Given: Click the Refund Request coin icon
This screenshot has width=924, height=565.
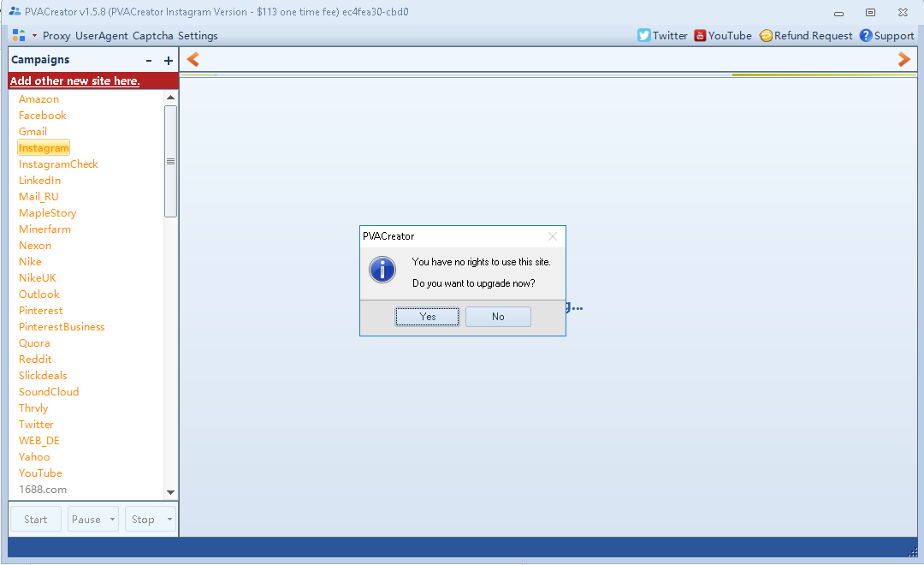Looking at the screenshot, I should point(766,35).
